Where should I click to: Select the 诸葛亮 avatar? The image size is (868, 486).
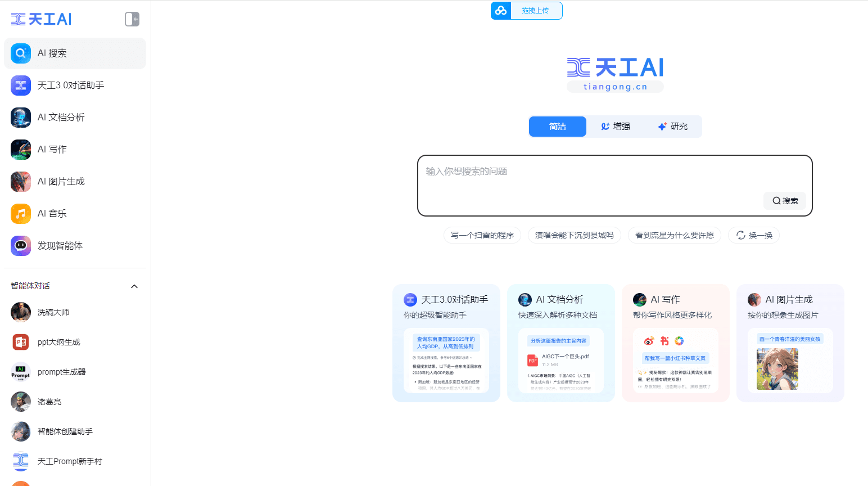click(21, 402)
